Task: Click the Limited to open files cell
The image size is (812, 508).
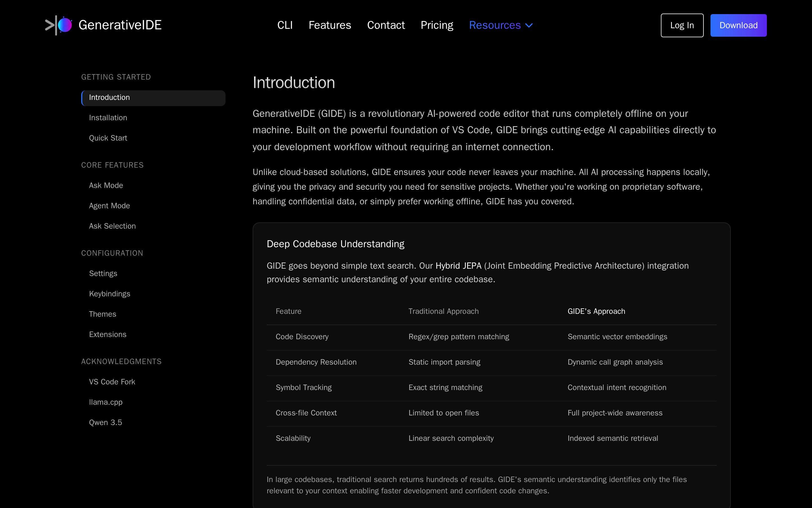Action: coord(443,413)
